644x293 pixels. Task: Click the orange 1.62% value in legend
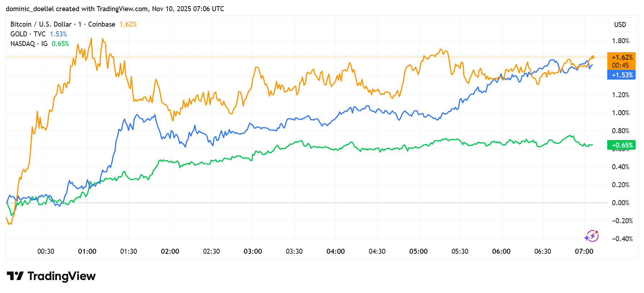pyautogui.click(x=128, y=24)
